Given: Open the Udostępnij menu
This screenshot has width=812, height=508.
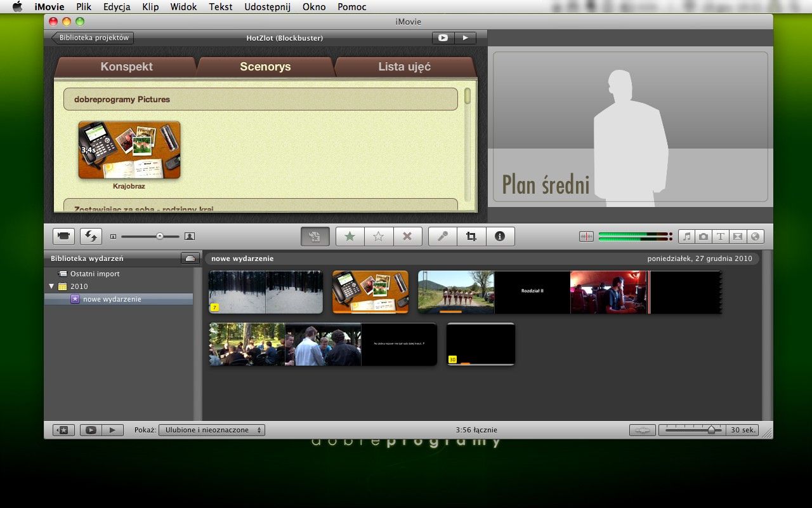Looking at the screenshot, I should click(267, 7).
